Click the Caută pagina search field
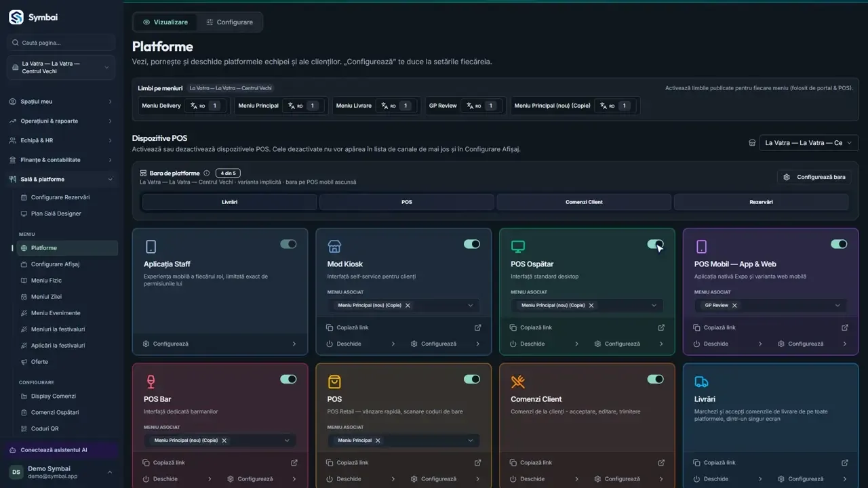Image resolution: width=868 pixels, height=488 pixels. [x=61, y=43]
